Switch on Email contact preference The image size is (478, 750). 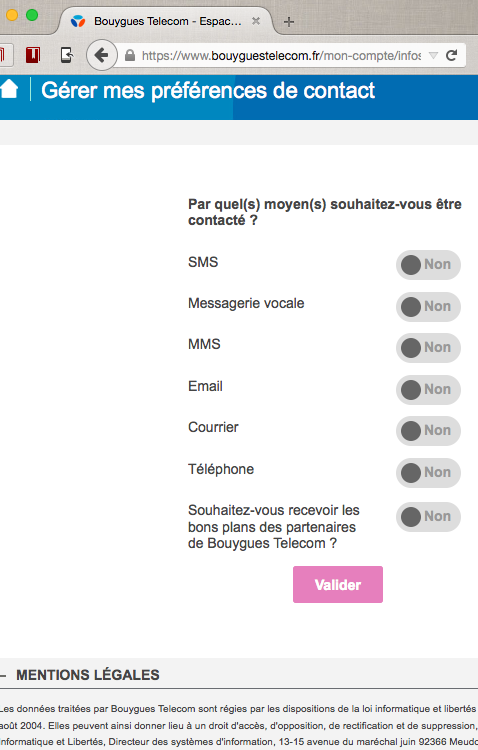[428, 390]
